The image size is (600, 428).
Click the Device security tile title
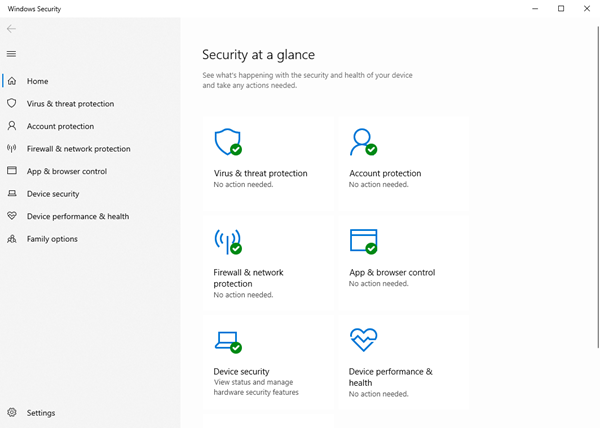241,372
